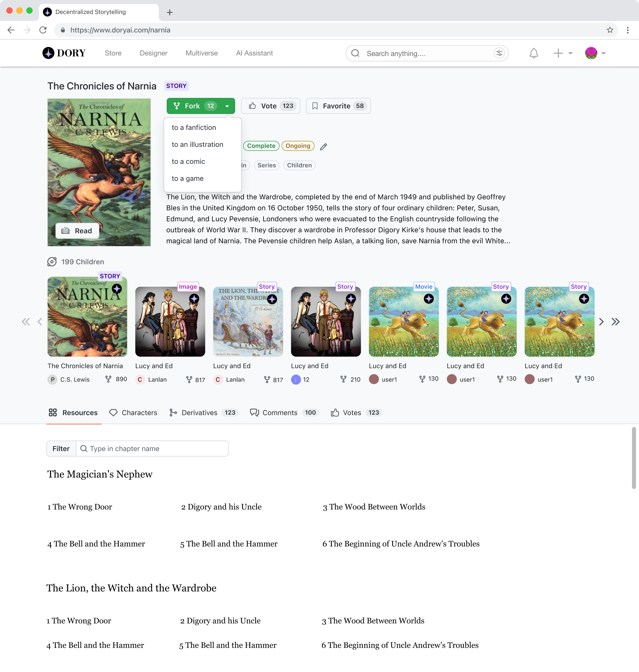Open the user avatar menu
Image resolution: width=639 pixels, height=672 pixels.
click(x=591, y=53)
